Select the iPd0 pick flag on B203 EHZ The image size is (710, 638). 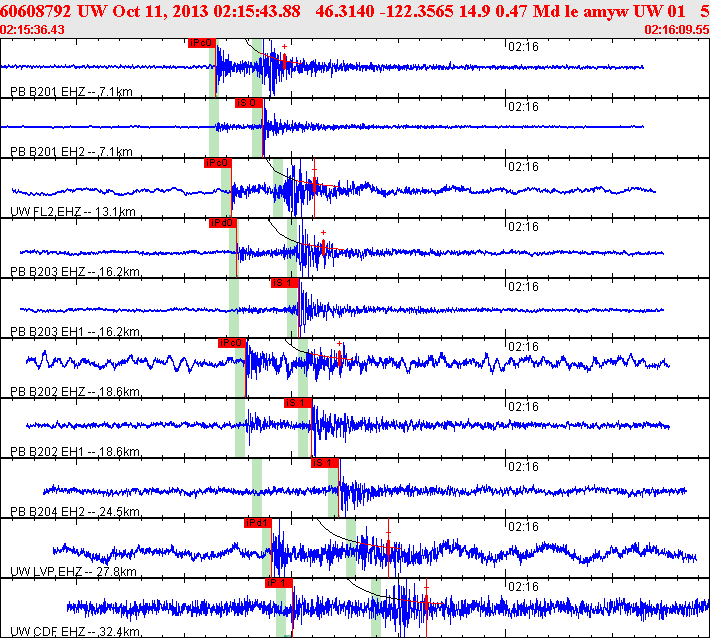(x=222, y=223)
